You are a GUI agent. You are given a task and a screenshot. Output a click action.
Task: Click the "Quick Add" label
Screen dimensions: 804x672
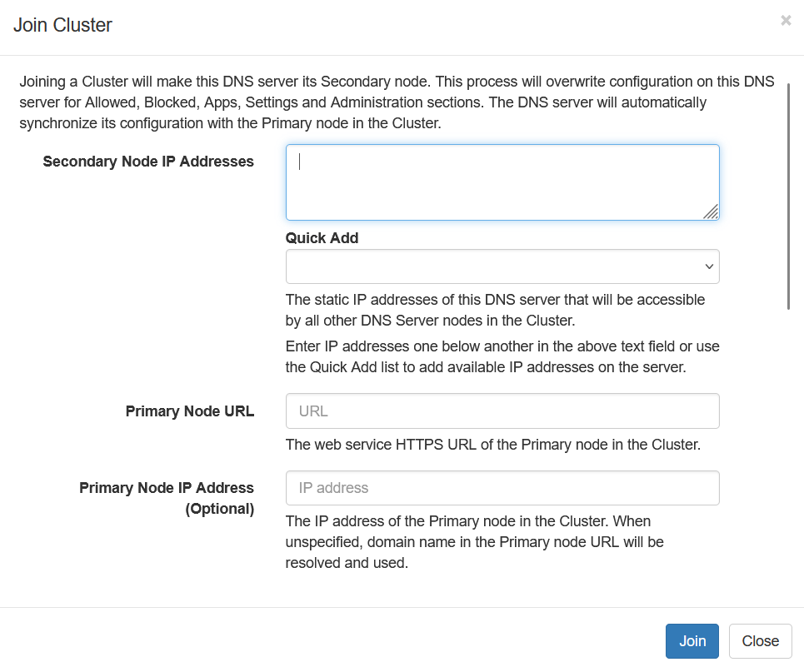322,238
